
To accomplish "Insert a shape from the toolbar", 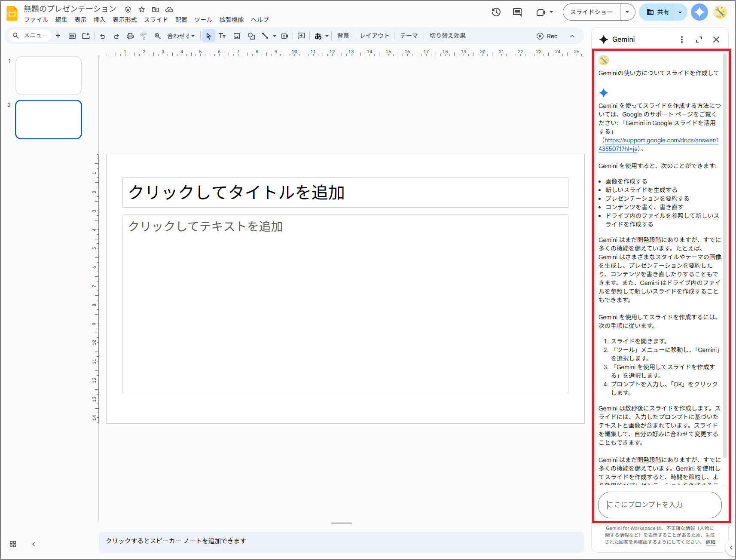I will pyautogui.click(x=251, y=36).
